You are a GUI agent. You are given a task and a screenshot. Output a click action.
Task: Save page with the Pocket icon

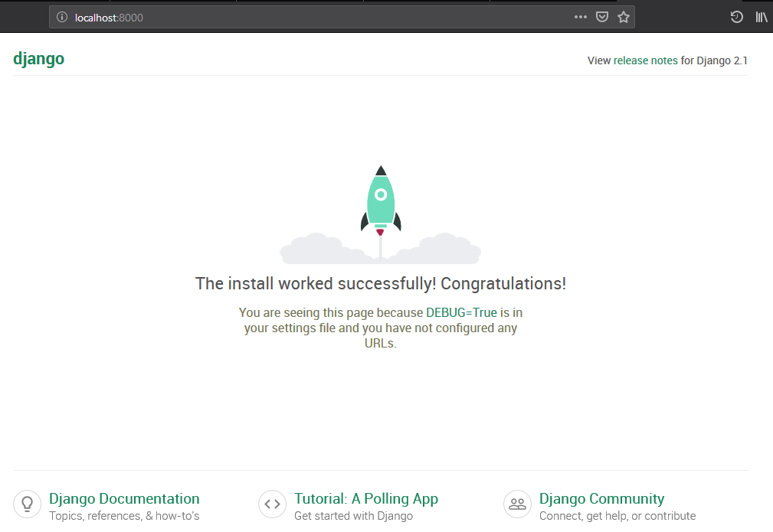pos(602,17)
